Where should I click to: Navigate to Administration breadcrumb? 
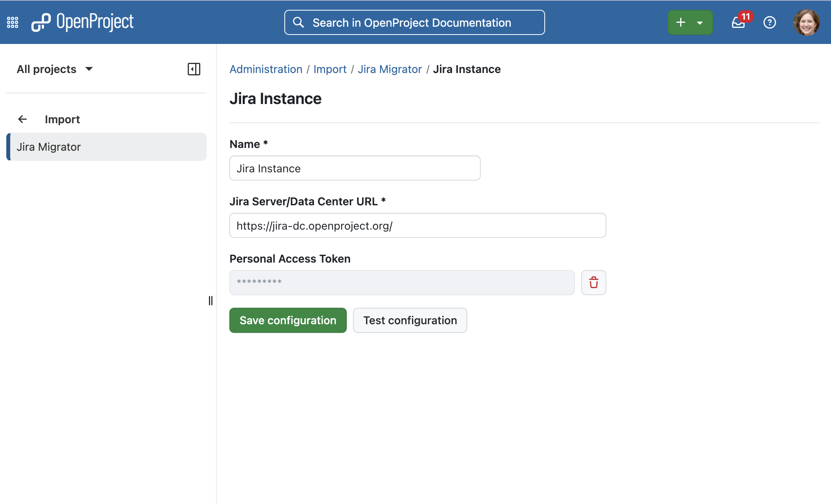click(x=266, y=69)
